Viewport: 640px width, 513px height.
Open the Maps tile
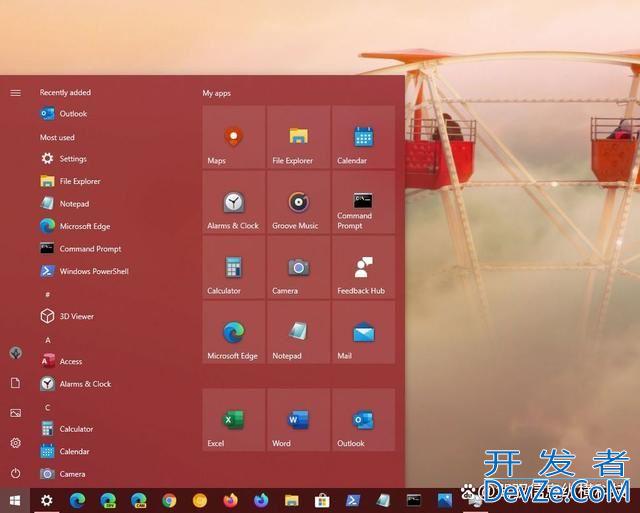pyautogui.click(x=233, y=137)
